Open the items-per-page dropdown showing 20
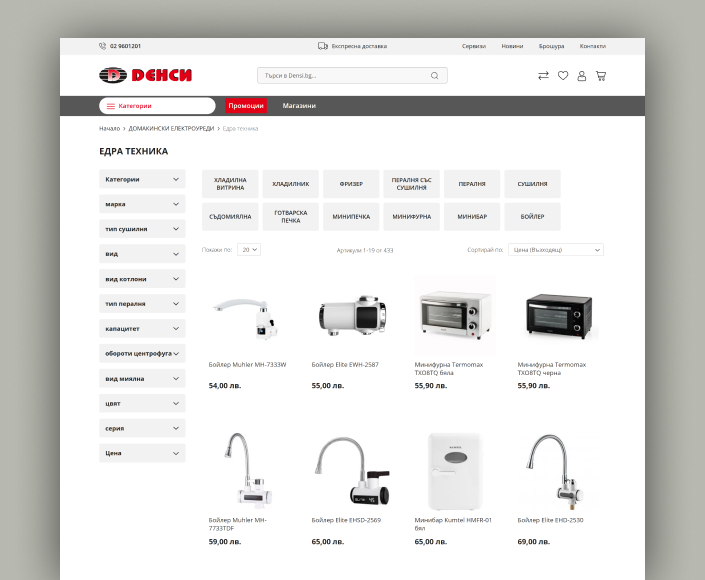This screenshot has width=705, height=580. [x=249, y=250]
